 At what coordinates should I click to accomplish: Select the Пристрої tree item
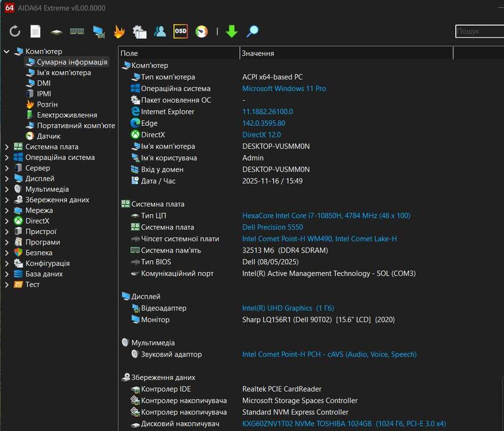[41, 232]
